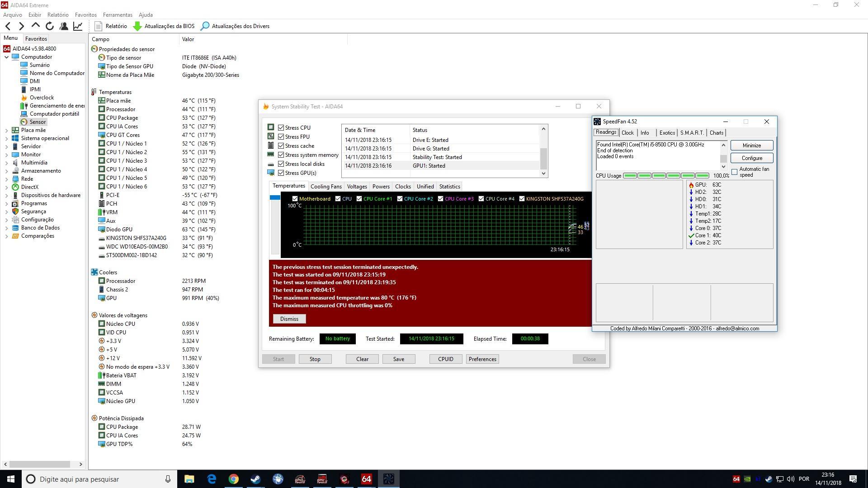Select Sumário in the Computador tree
The height and width of the screenshot is (488, 868).
pyautogui.click(x=39, y=65)
